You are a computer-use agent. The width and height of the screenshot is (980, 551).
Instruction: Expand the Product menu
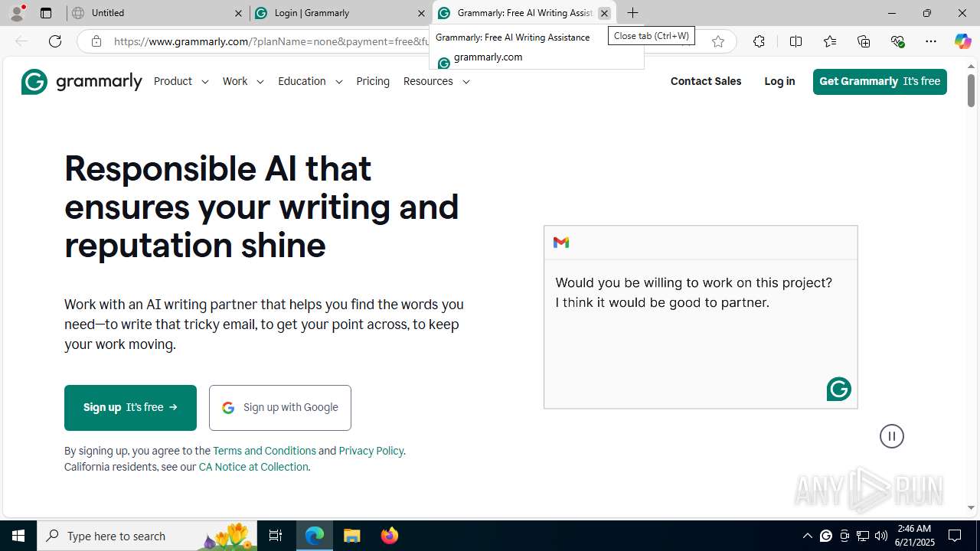[x=181, y=81]
